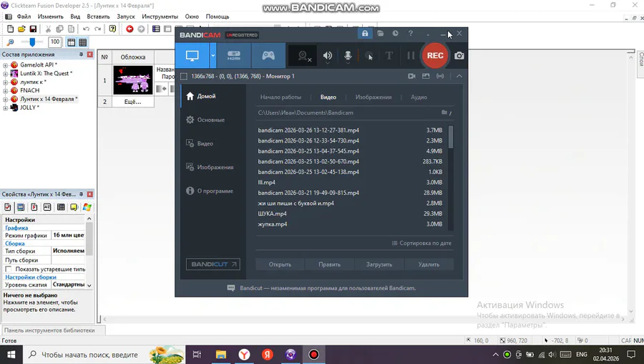Go back with the red left arrow
The height and width of the screenshot is (364, 644).
pyautogui.click(x=130, y=29)
